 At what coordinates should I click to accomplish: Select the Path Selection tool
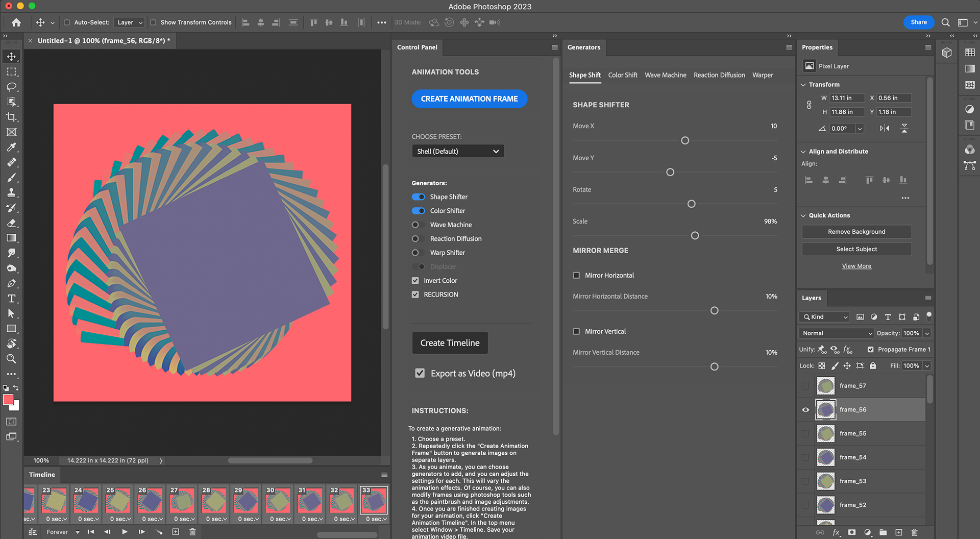11,313
